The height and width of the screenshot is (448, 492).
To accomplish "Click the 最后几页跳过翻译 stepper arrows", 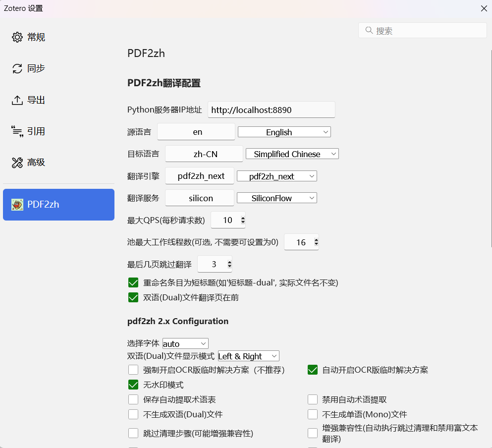I will [230, 264].
